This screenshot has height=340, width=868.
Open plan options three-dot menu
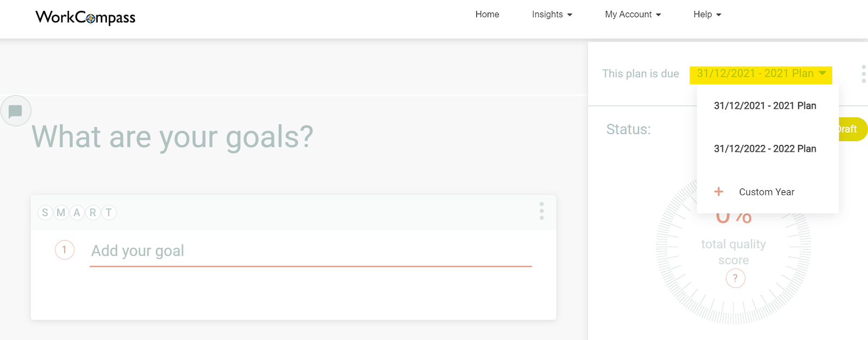click(863, 74)
